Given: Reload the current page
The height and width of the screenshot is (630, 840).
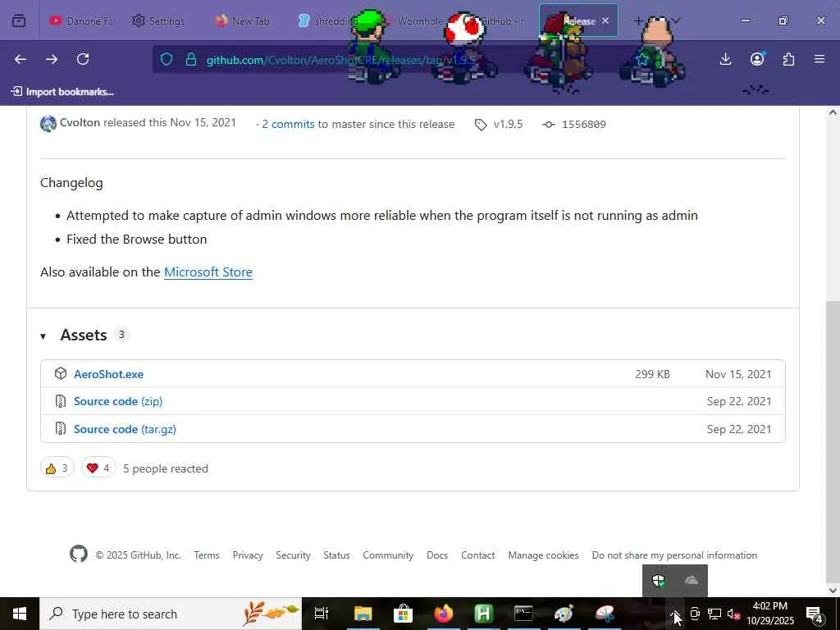Looking at the screenshot, I should [x=83, y=59].
